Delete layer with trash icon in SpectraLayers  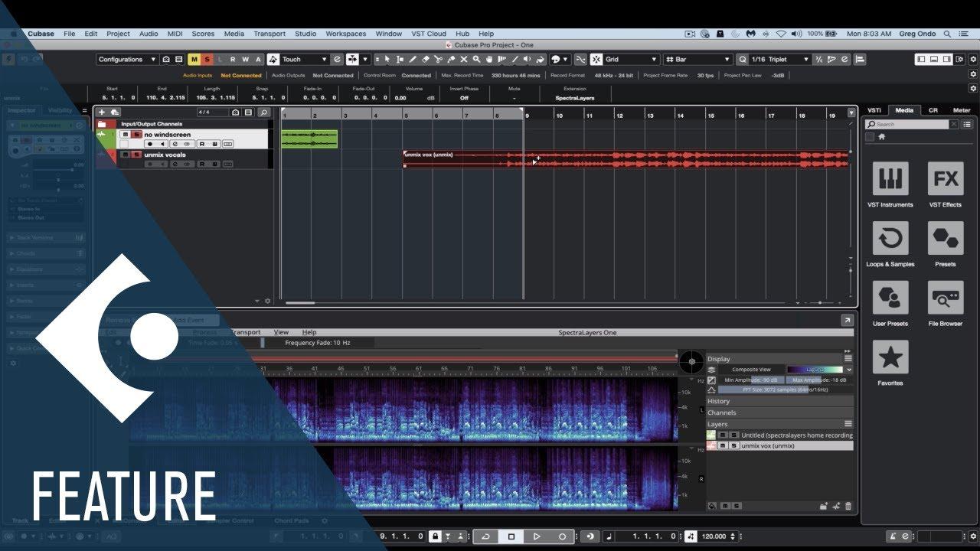pyautogui.click(x=848, y=506)
